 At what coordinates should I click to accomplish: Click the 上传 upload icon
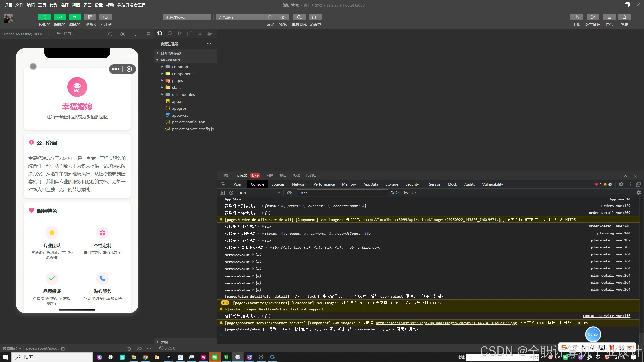pyautogui.click(x=576, y=17)
